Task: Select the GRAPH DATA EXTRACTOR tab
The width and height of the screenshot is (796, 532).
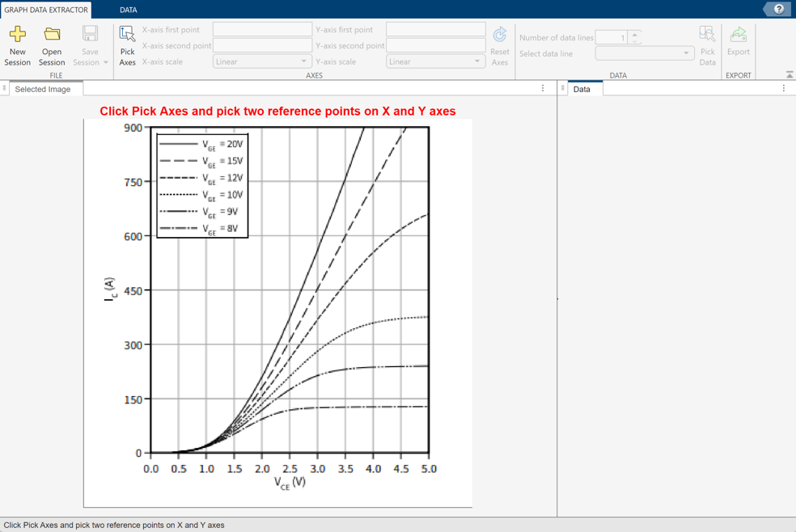Action: coord(45,10)
